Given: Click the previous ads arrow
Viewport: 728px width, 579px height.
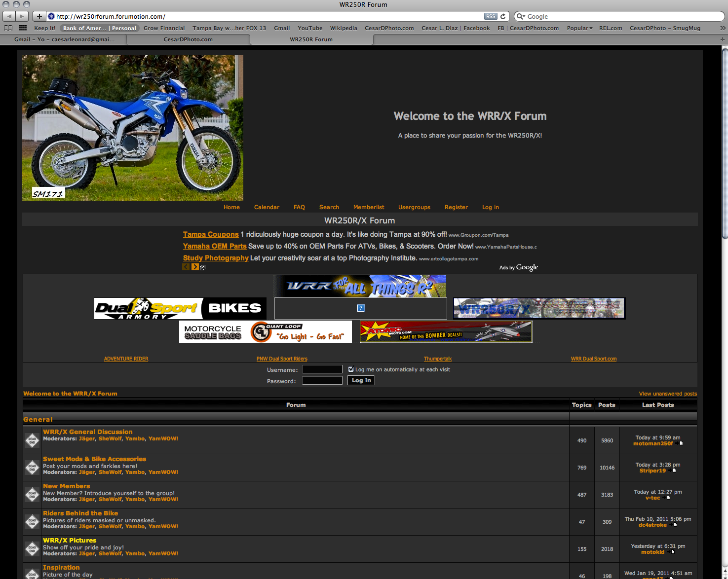Looking at the screenshot, I should coord(186,267).
